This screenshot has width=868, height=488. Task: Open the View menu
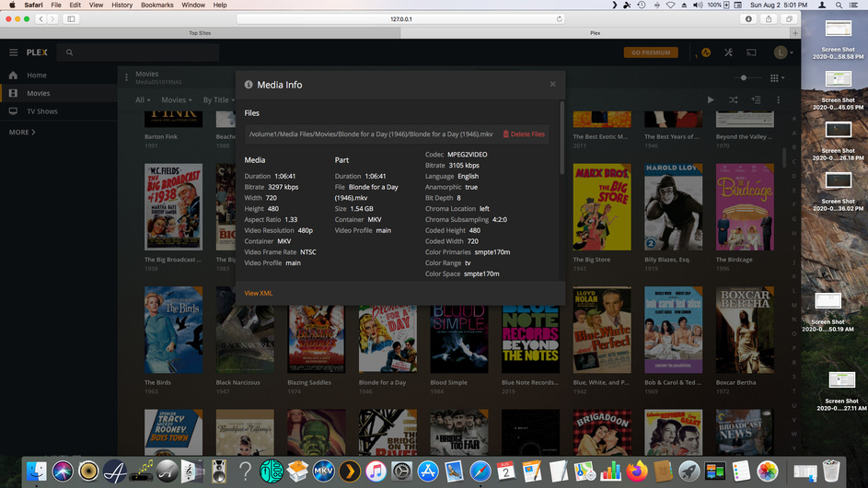click(x=96, y=5)
